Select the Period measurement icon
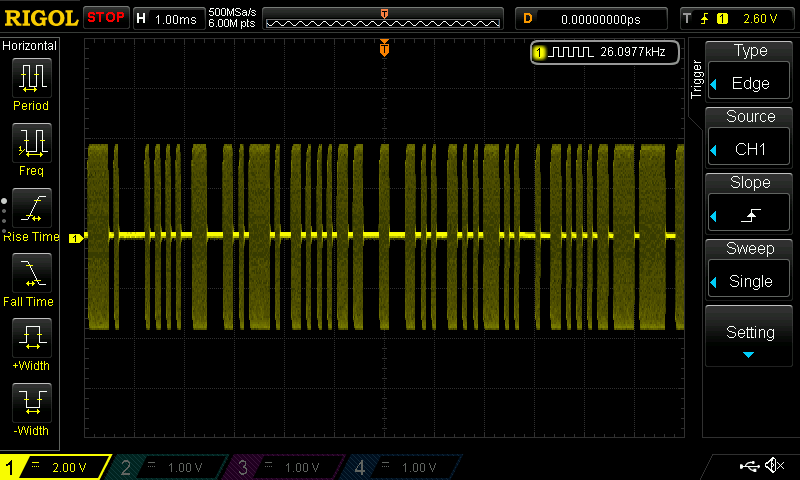The height and width of the screenshot is (480, 800). (32, 78)
